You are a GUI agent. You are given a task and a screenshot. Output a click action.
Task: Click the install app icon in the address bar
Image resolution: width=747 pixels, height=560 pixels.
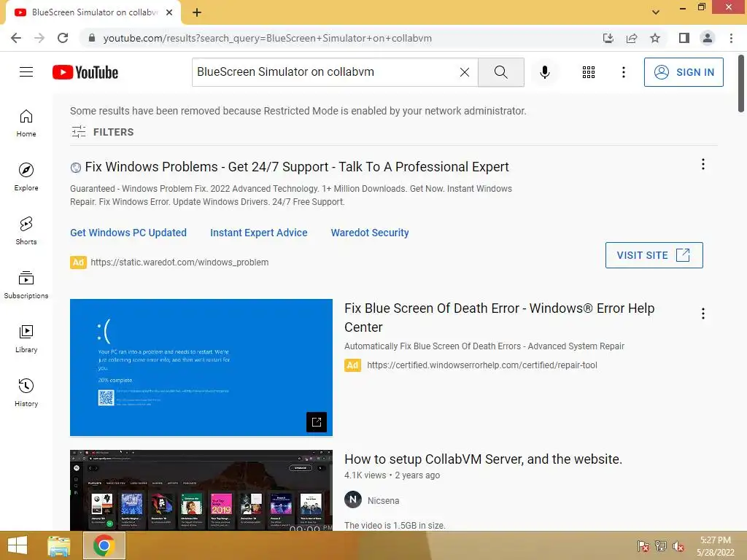[608, 38]
